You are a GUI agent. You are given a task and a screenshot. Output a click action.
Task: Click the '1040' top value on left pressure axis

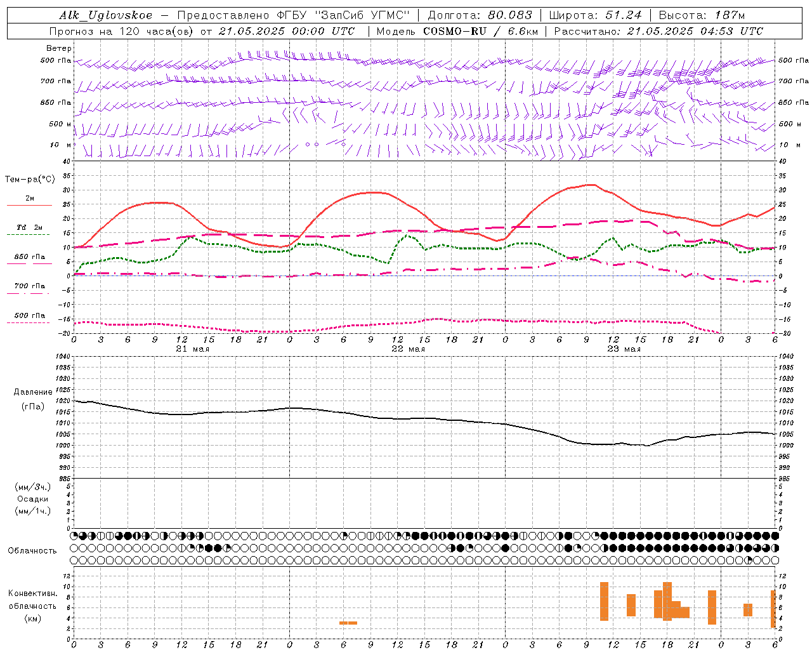coord(63,357)
